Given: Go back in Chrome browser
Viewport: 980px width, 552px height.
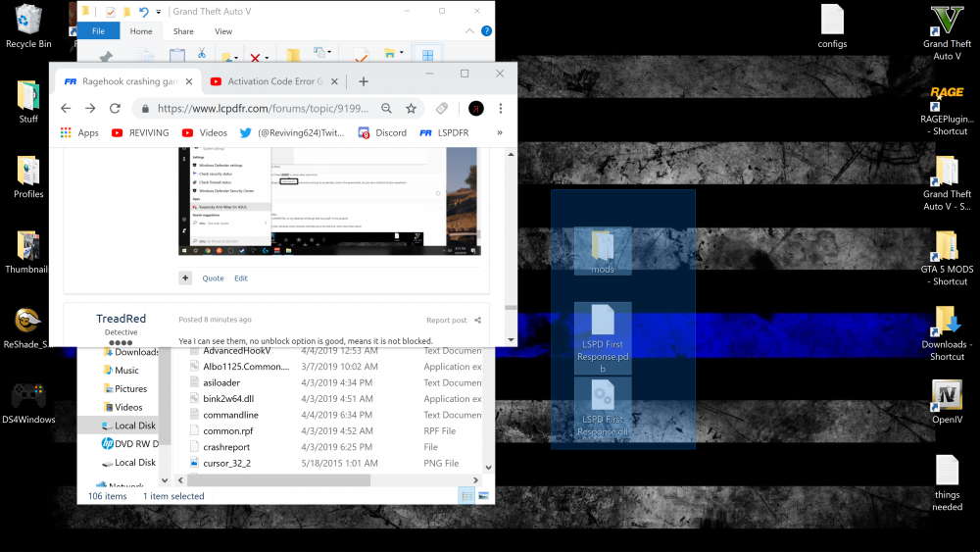Looking at the screenshot, I should [66, 108].
